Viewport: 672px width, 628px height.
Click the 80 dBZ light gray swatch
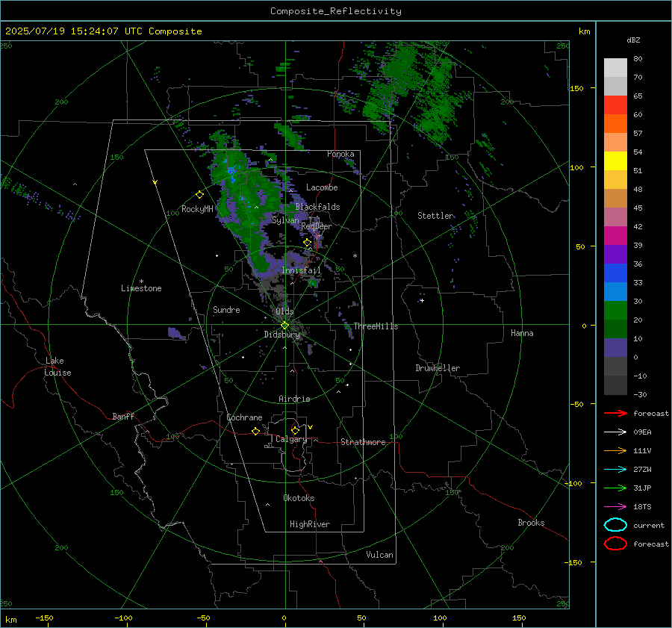615,67
